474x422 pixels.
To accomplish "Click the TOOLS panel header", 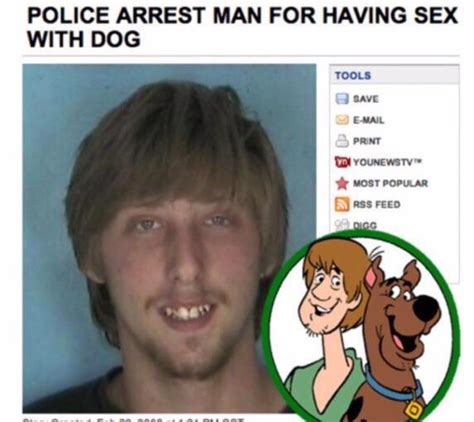I will [394, 75].
